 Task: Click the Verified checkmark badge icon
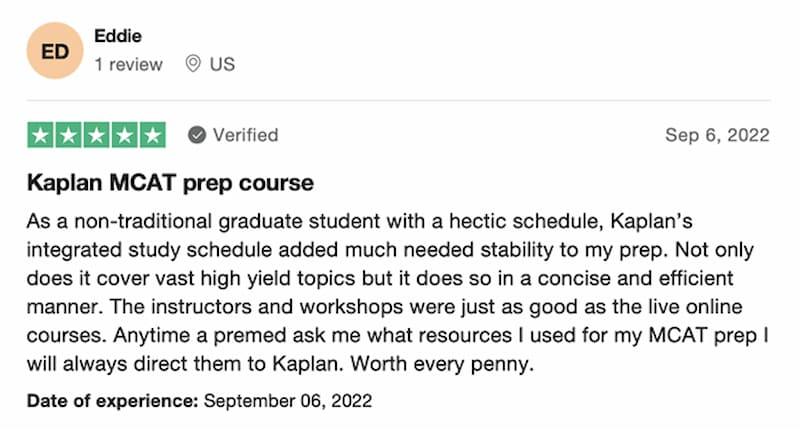tap(197, 135)
